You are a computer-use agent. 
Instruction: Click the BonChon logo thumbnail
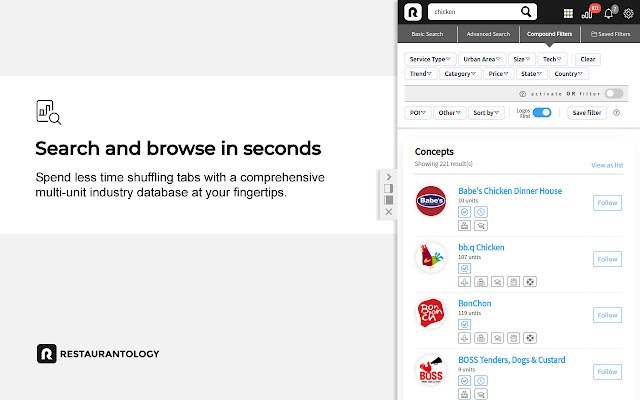click(431, 313)
